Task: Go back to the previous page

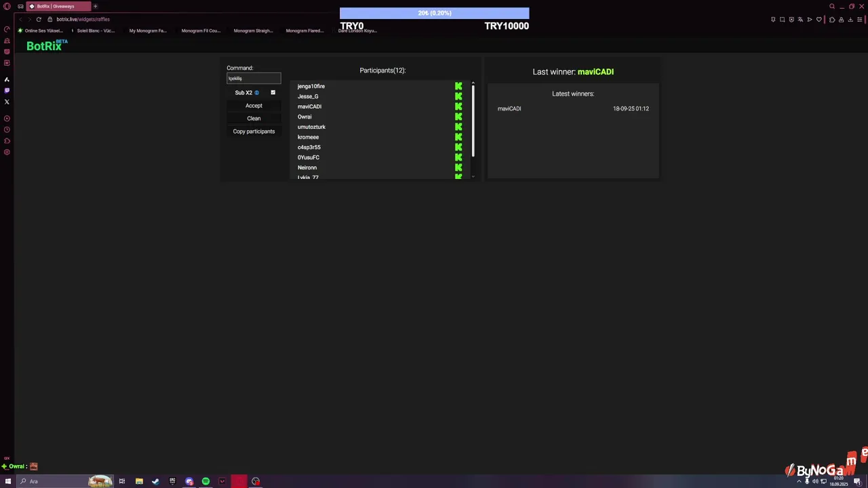Action: (x=20, y=19)
